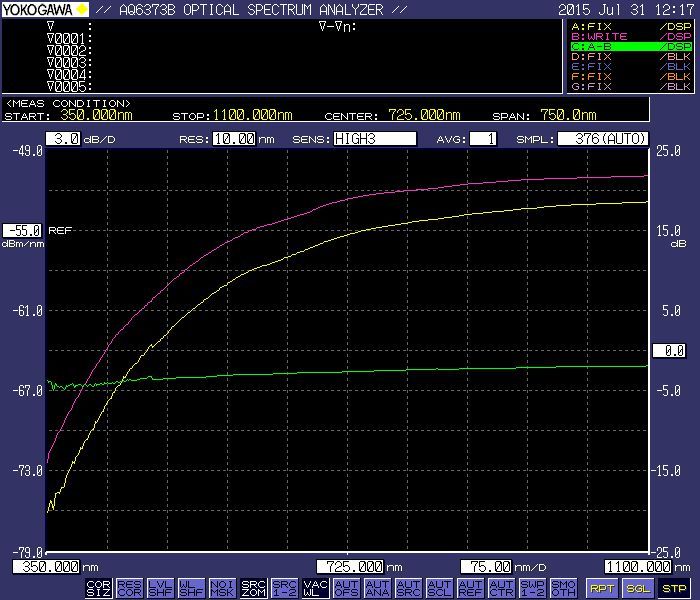This screenshot has height=600, width=700.
Task: Open the SMPL 376(AUTO) sampling field
Action: tap(603, 139)
